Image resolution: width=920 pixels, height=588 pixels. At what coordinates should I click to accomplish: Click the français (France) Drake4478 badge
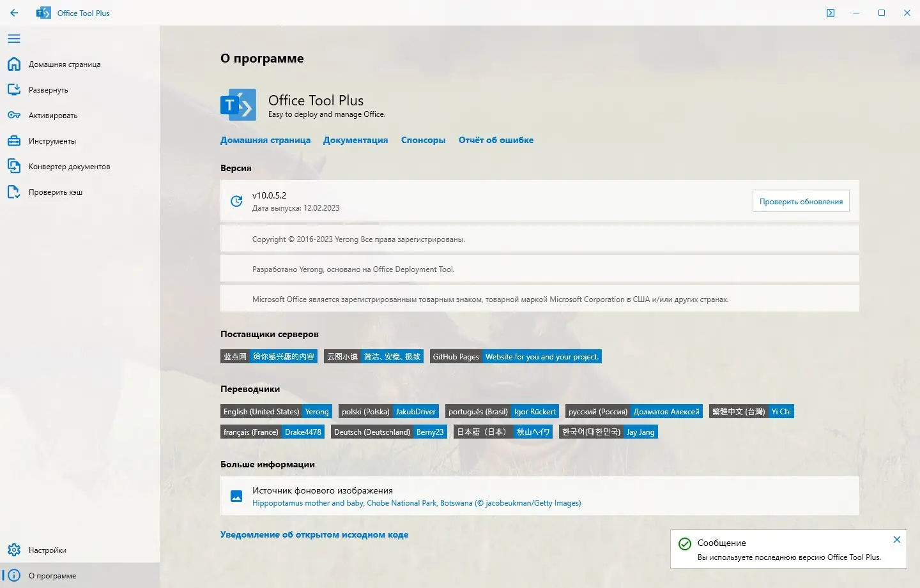pyautogui.click(x=272, y=432)
